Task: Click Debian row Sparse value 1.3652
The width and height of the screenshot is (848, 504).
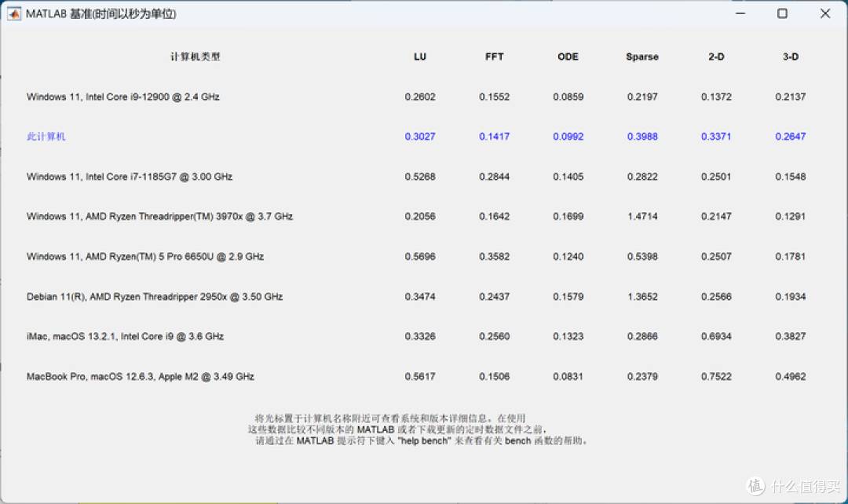Action: (642, 296)
